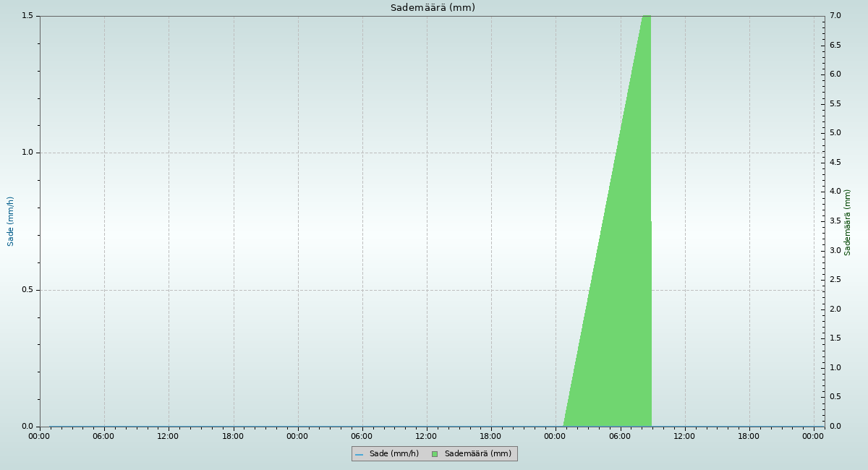
Task: Click the peak of the green rainfall area
Action: click(x=646, y=17)
